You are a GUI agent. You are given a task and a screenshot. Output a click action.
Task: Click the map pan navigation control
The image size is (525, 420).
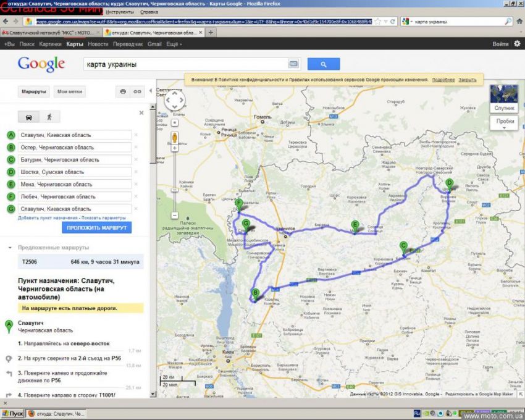[x=174, y=100]
